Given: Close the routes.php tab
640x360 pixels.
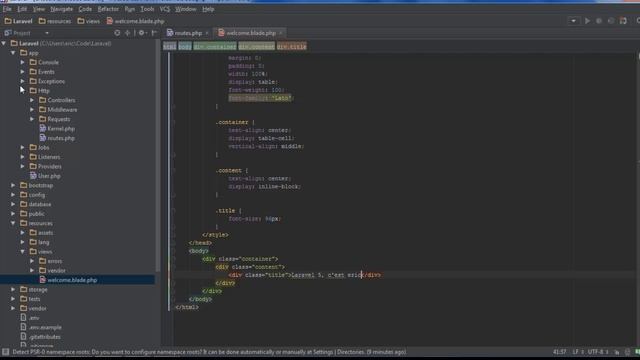Looking at the screenshot, I should pyautogui.click(x=207, y=33).
